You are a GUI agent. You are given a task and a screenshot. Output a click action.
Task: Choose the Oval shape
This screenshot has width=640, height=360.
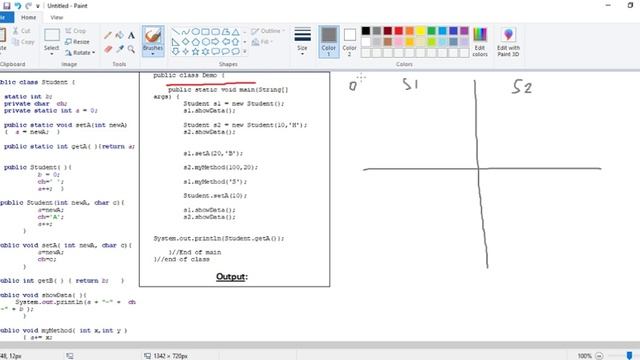tap(196, 32)
